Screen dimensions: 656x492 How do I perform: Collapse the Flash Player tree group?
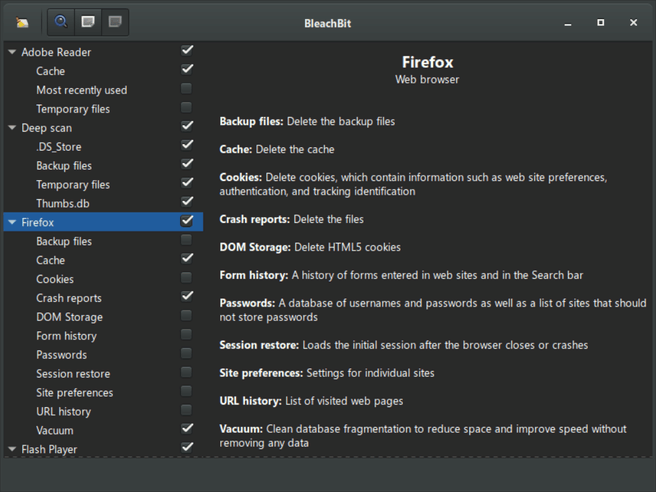tap(12, 449)
